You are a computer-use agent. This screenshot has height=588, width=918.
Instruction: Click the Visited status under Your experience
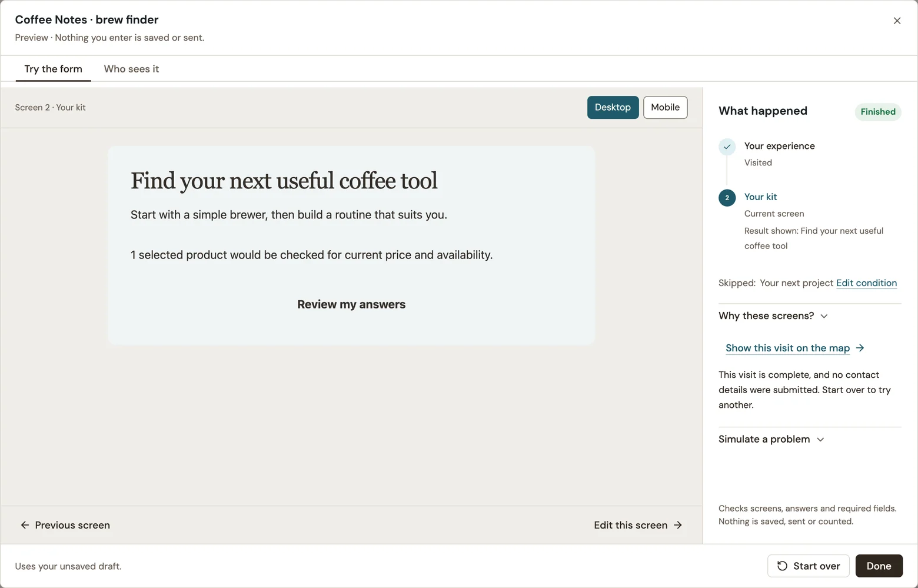coord(758,162)
